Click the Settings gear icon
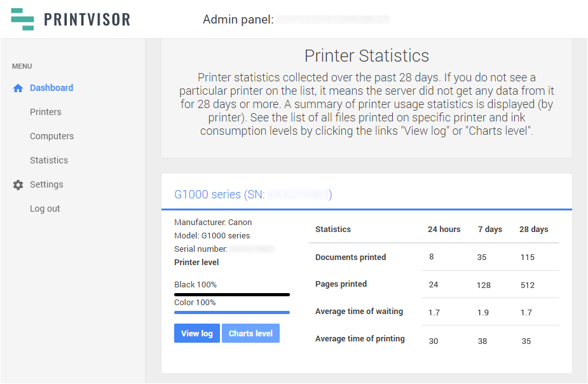This screenshot has height=384, width=588. [18, 185]
